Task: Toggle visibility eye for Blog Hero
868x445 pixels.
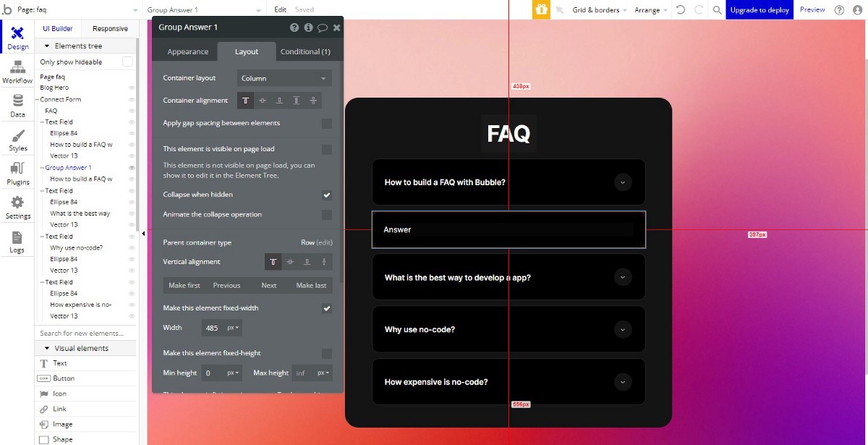Action: (x=132, y=88)
